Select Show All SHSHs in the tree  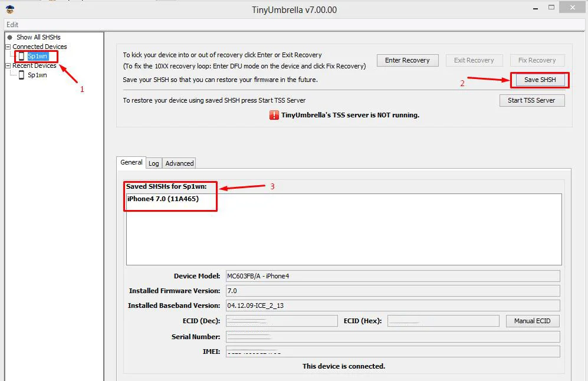38,37
